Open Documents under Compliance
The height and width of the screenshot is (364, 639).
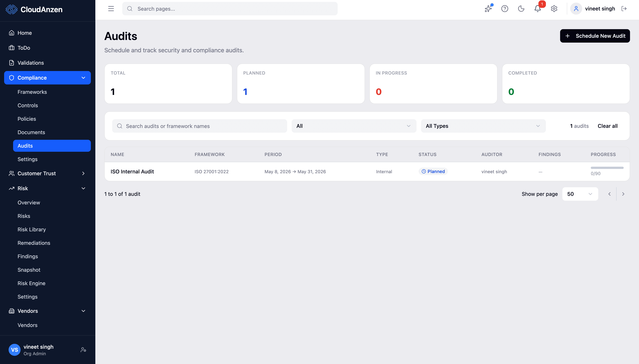(31, 132)
